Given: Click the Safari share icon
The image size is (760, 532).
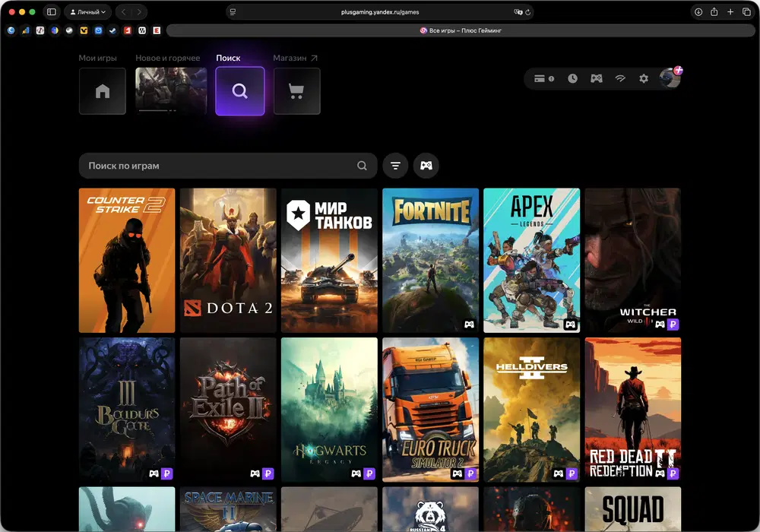Looking at the screenshot, I should coord(714,11).
